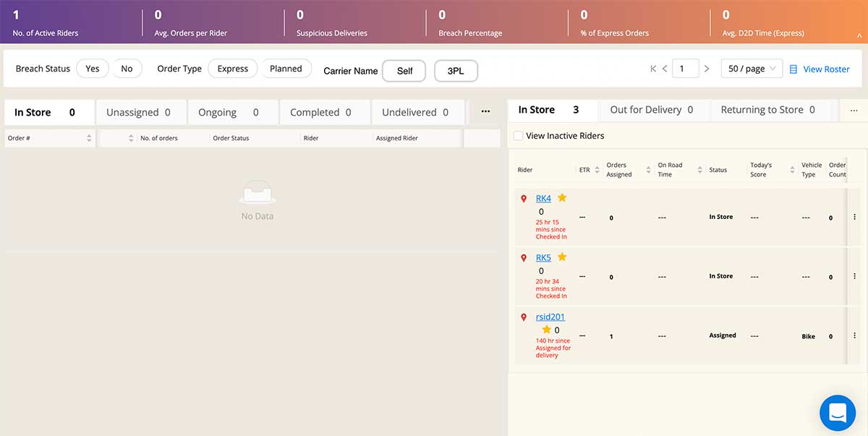Click the View Roster list icon
The width and height of the screenshot is (868, 436).
coord(793,69)
